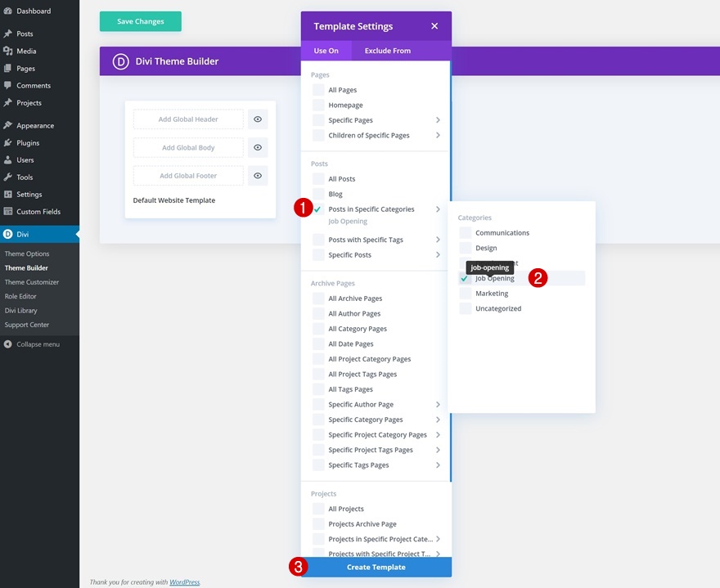This screenshot has width=720, height=588.
Task: Open Theme Options submenu item
Action: pos(27,254)
